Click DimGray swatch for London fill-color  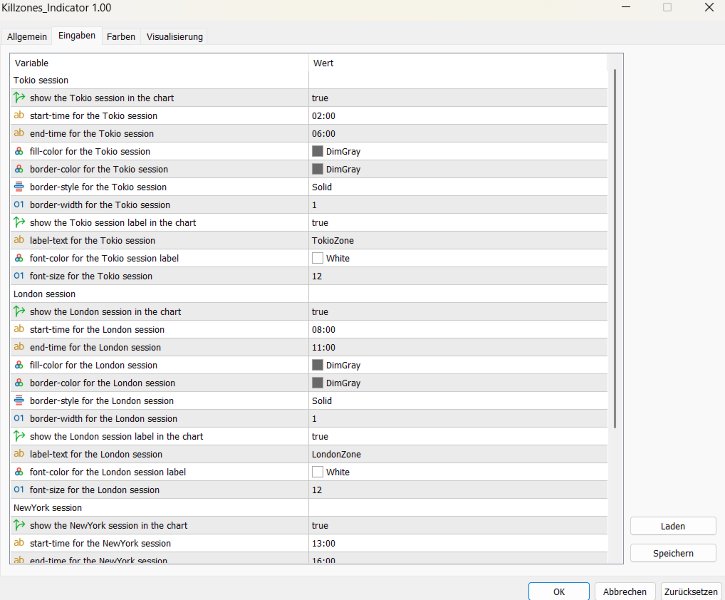coord(317,365)
